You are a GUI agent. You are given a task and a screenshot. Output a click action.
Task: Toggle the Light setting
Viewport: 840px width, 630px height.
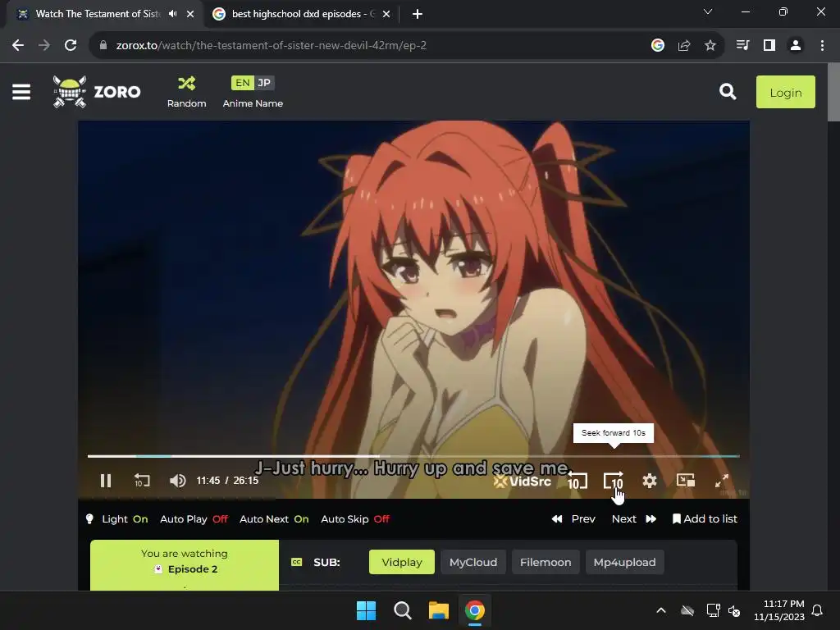tap(116, 519)
